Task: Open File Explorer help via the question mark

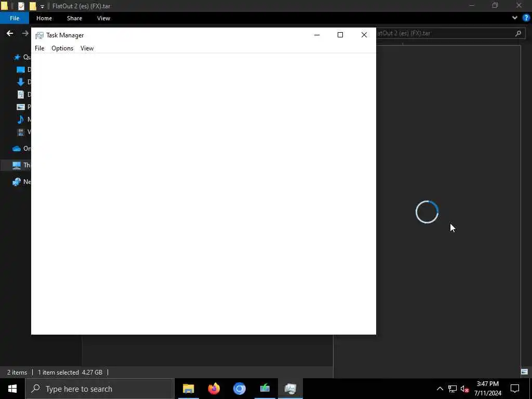Action: [526, 18]
